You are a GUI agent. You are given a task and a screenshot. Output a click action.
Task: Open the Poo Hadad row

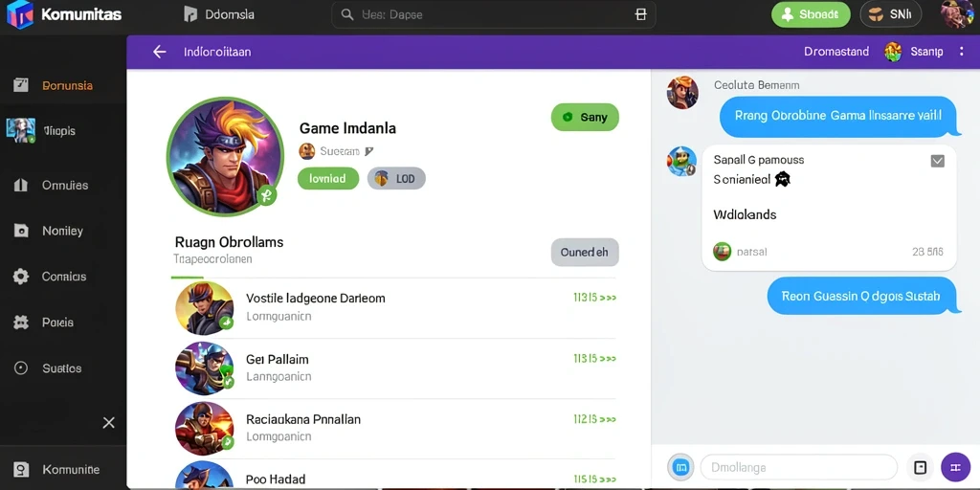[393, 475]
